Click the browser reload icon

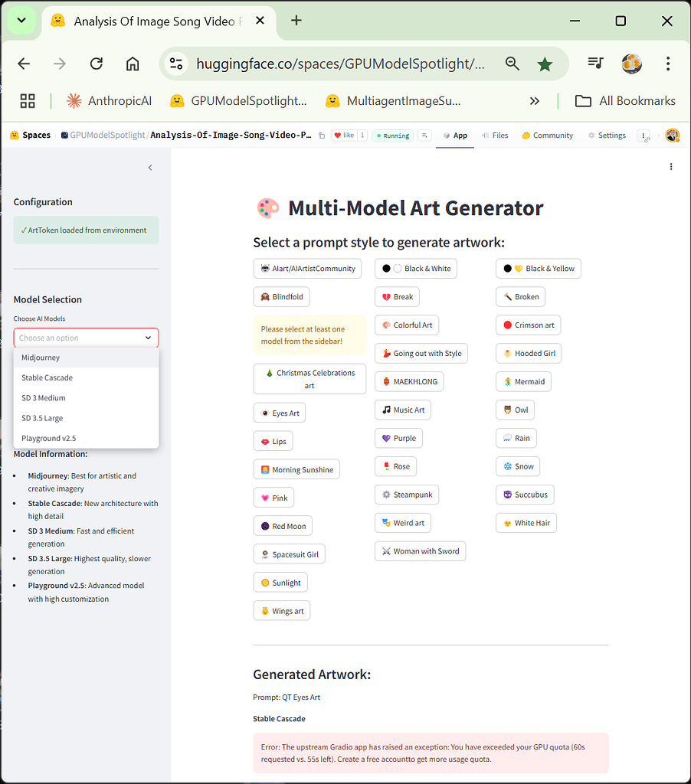click(x=96, y=64)
